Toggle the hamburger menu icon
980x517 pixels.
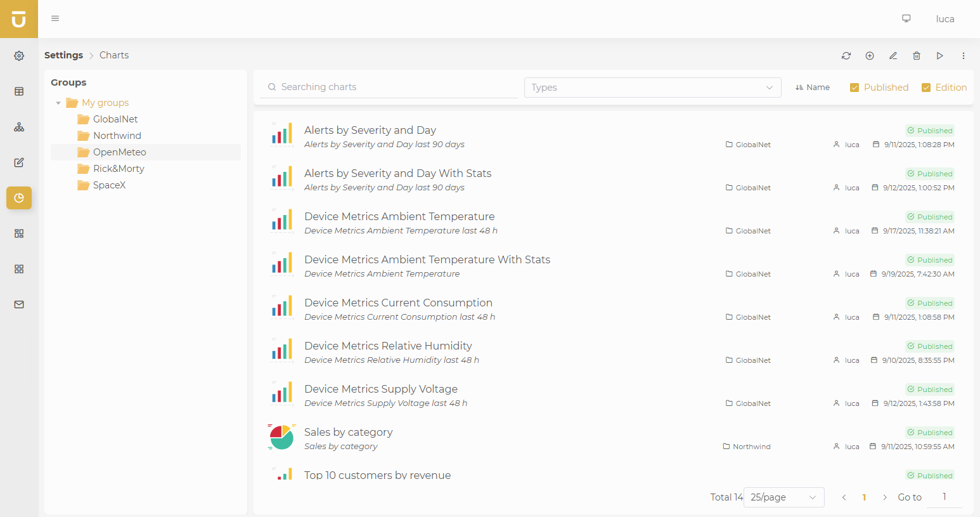(55, 18)
